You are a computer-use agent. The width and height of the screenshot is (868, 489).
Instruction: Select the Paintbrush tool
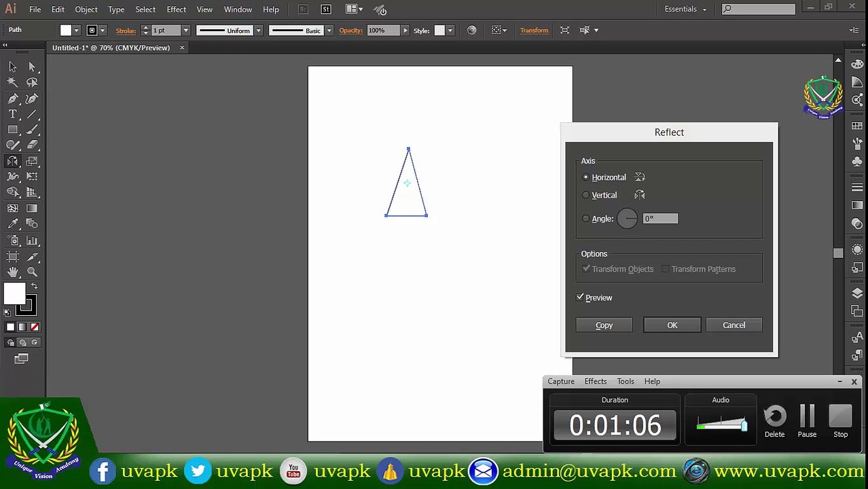pyautogui.click(x=32, y=130)
